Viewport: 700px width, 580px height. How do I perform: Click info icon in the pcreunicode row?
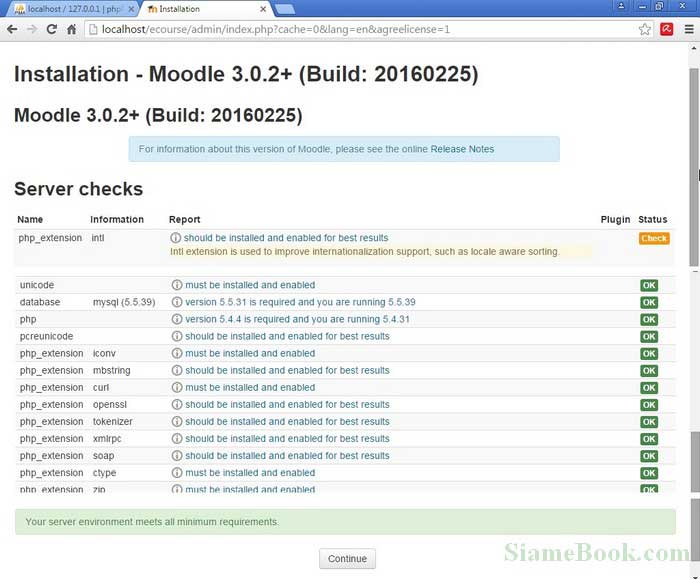tap(177, 336)
